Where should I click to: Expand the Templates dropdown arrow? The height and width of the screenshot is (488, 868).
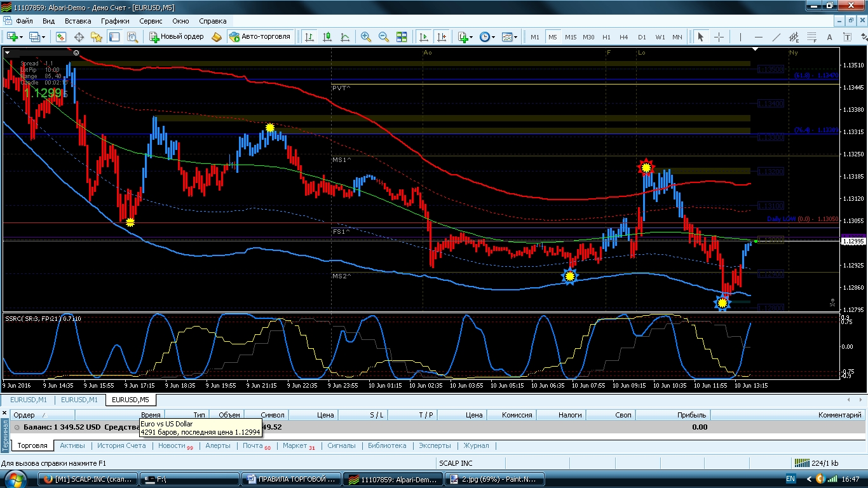click(x=516, y=37)
